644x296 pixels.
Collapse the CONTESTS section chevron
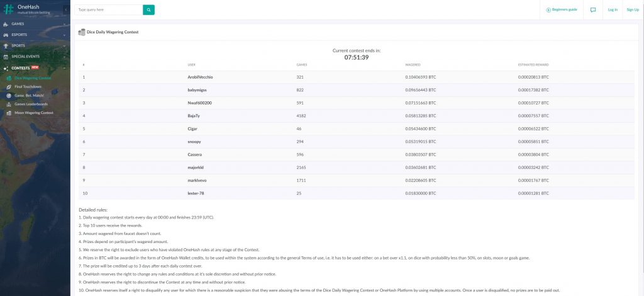[x=65, y=68]
